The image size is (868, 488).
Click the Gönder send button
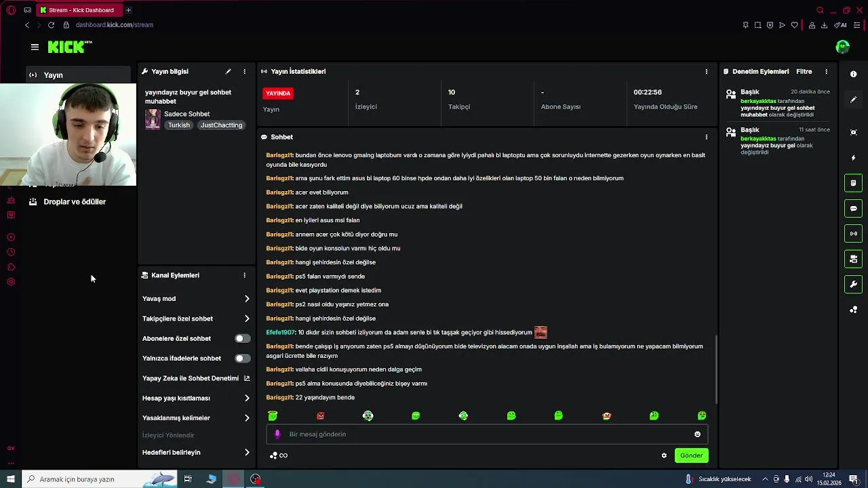691,455
